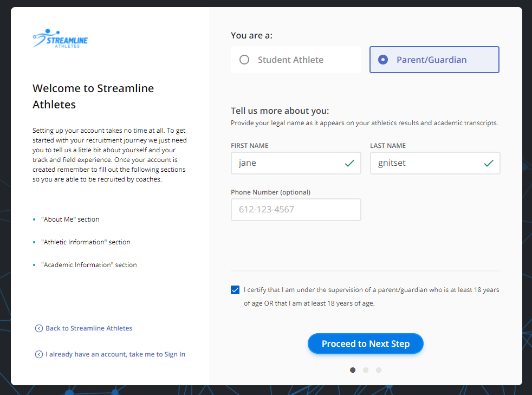This screenshot has height=395, width=532.
Task: Click the "You are a:" label
Action: 251,36
